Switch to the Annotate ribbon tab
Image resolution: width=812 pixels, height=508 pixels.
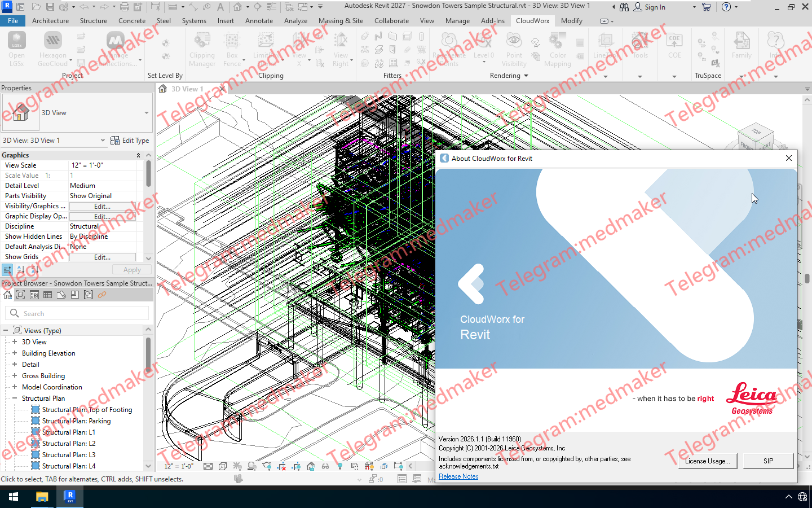click(x=259, y=20)
